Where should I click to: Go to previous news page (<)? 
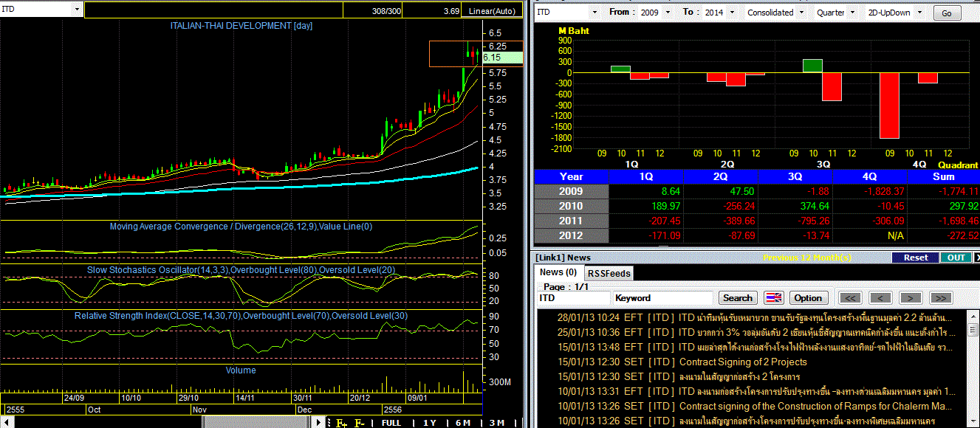(880, 298)
